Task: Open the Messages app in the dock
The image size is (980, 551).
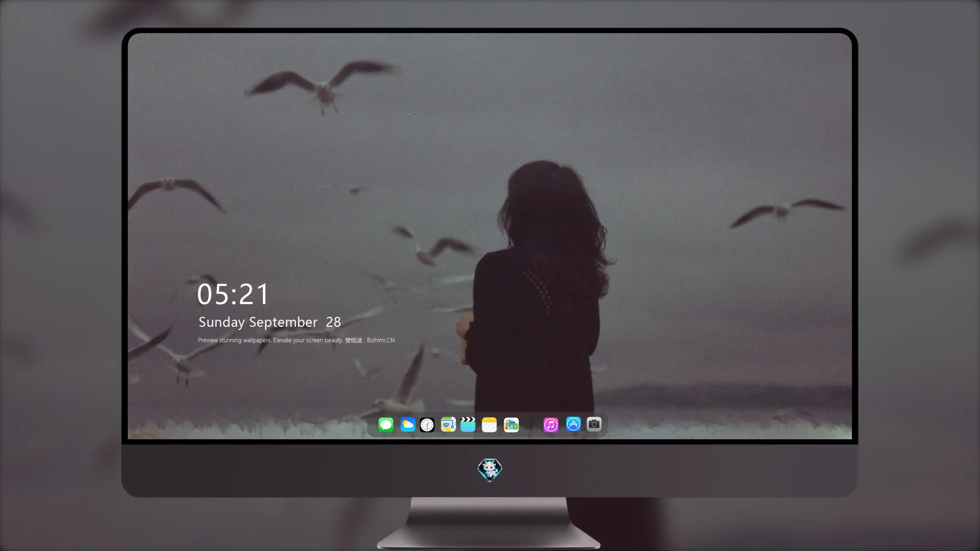Action: 386,424
